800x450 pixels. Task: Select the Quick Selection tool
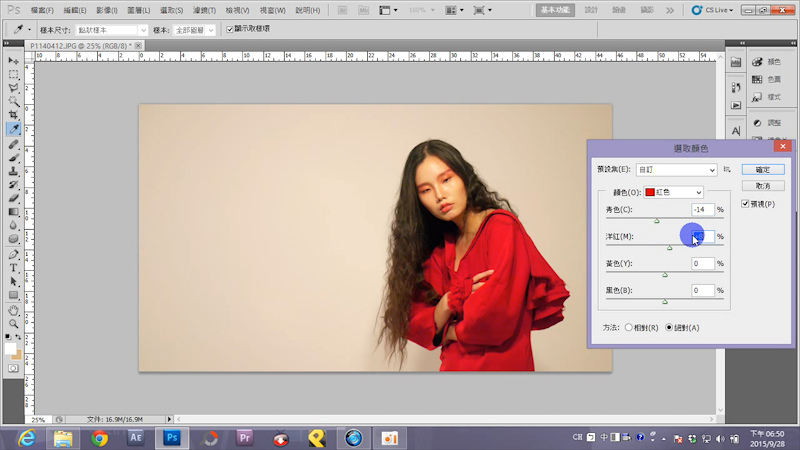[13, 101]
